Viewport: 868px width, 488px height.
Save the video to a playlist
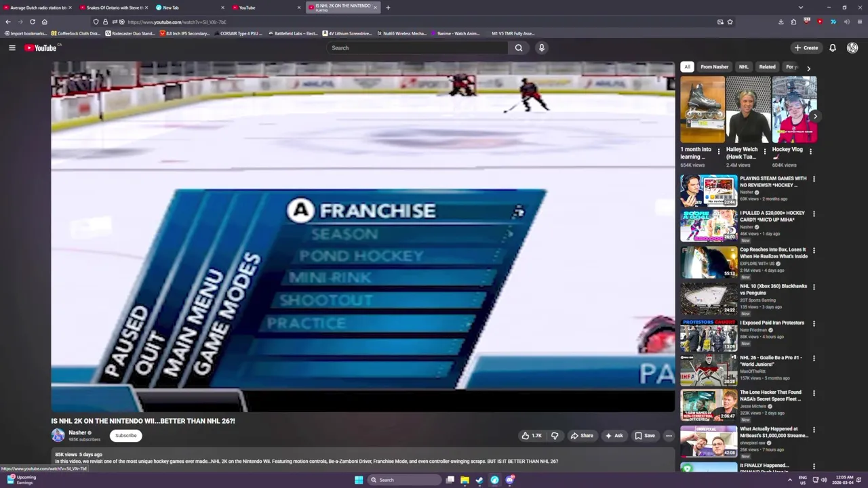pyautogui.click(x=645, y=436)
